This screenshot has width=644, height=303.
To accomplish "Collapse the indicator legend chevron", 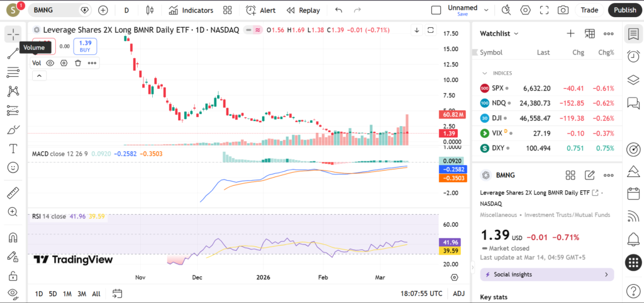I will 39,76.
